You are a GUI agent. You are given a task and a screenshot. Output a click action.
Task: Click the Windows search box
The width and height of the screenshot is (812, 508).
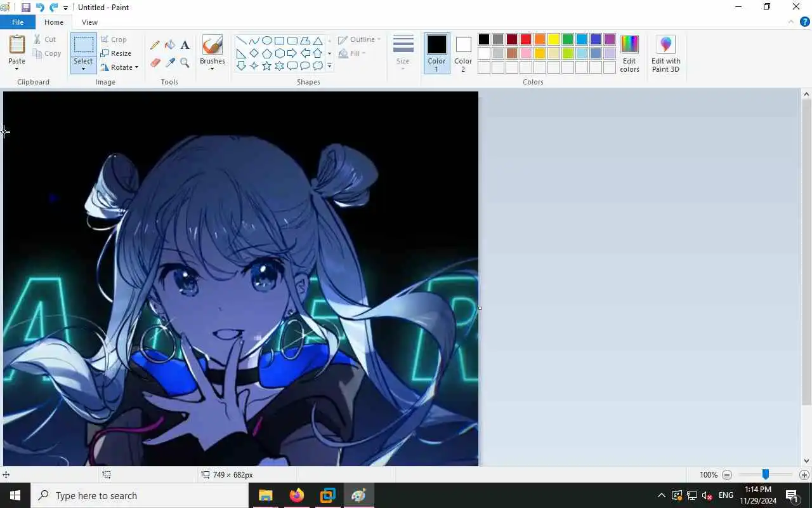tap(140, 495)
